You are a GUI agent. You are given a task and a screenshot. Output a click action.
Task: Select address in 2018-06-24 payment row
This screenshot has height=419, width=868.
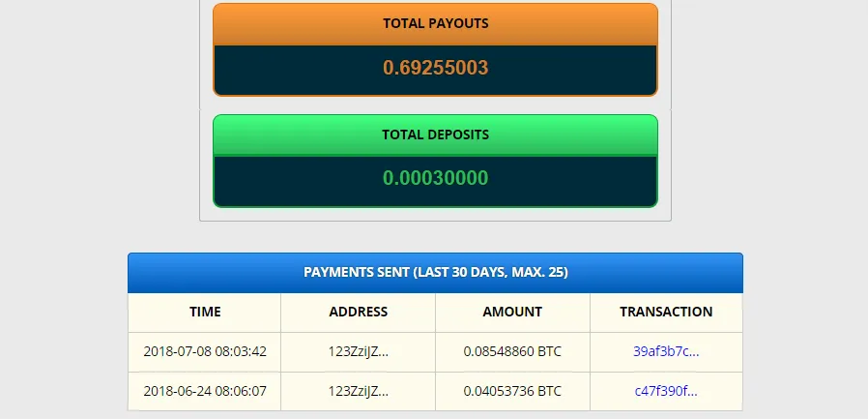(359, 391)
